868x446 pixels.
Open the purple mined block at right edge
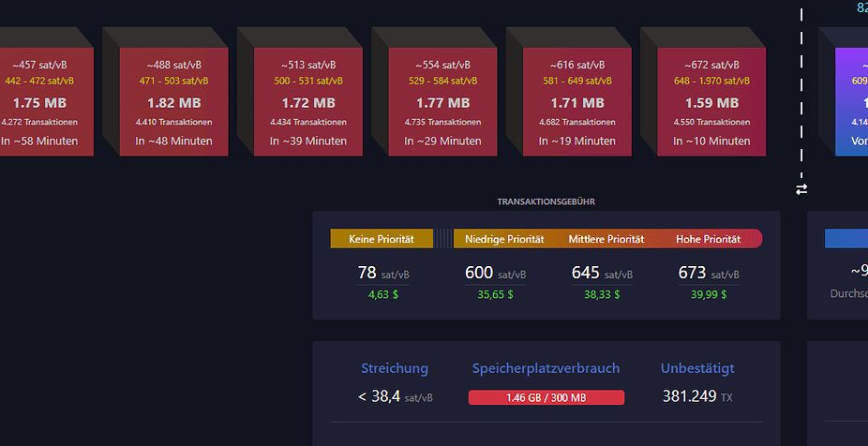pos(851,101)
